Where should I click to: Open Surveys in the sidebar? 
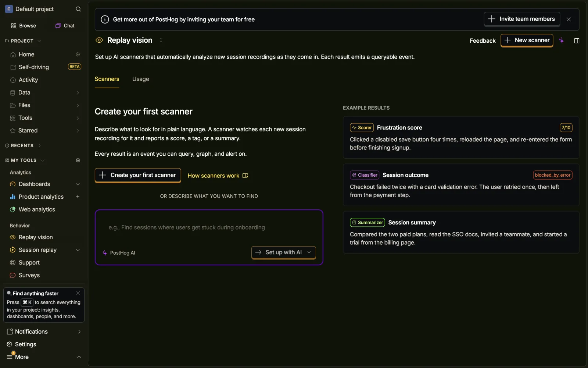pyautogui.click(x=29, y=275)
